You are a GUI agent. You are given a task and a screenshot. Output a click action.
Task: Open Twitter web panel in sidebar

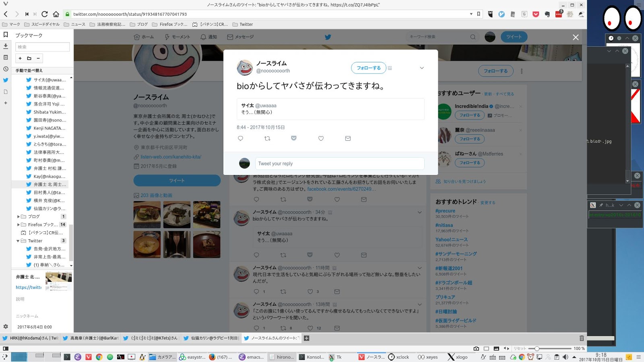coord(6,80)
